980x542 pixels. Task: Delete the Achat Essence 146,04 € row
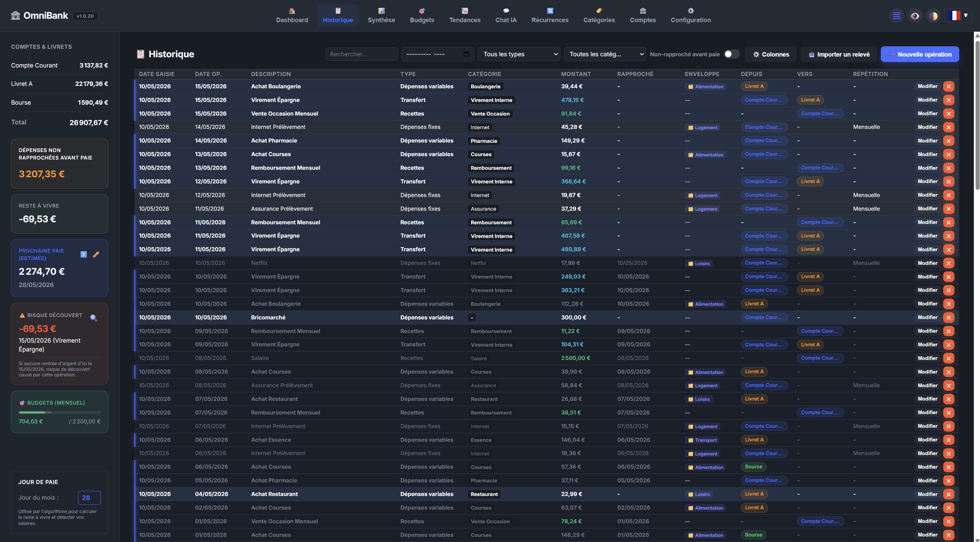(948, 440)
